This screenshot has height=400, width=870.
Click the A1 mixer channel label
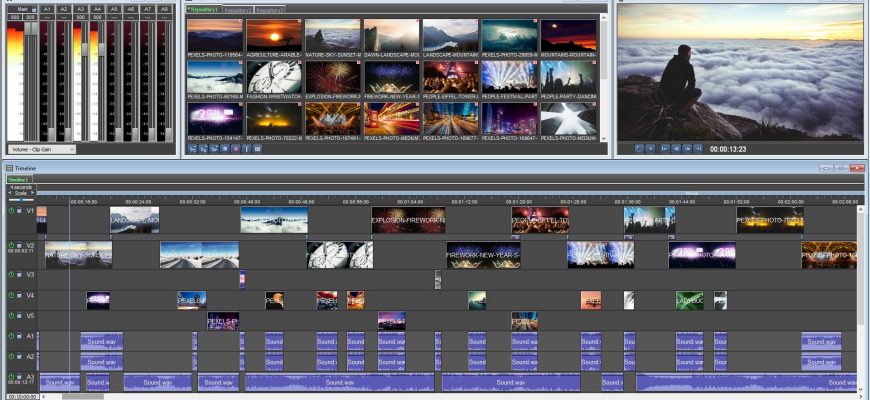[47, 9]
